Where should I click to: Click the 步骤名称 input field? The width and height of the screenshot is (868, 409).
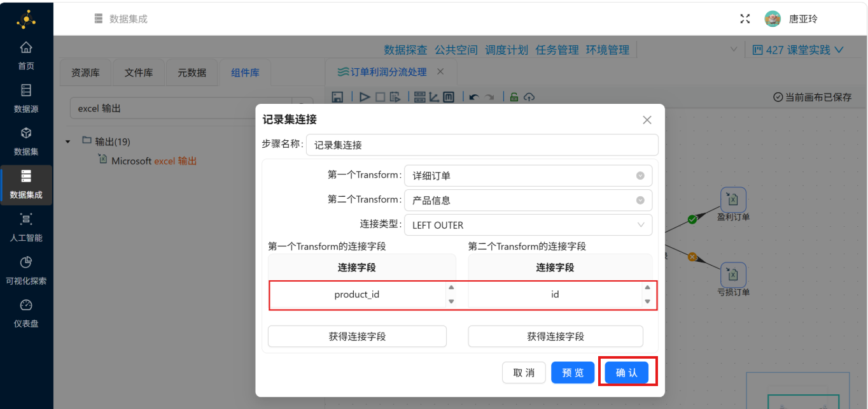tap(482, 145)
